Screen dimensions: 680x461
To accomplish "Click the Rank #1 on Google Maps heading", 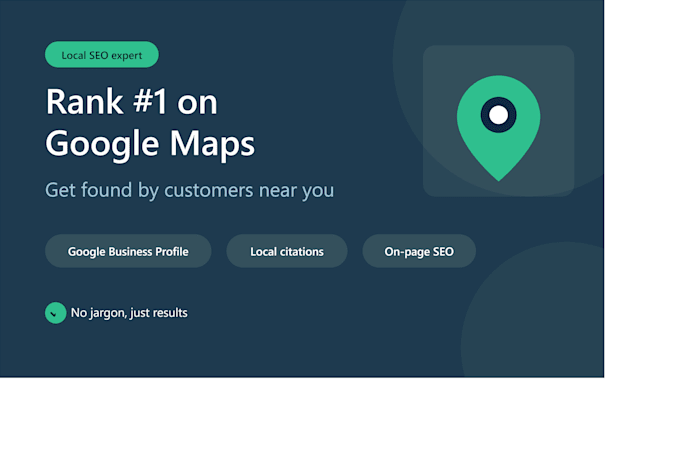I will (150, 123).
